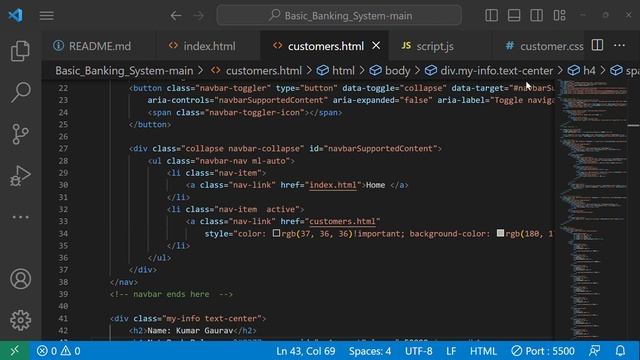Image resolution: width=640 pixels, height=360 pixels.
Task: Click the 'Name: Kumar Gaurav' heading text
Action: point(190,331)
